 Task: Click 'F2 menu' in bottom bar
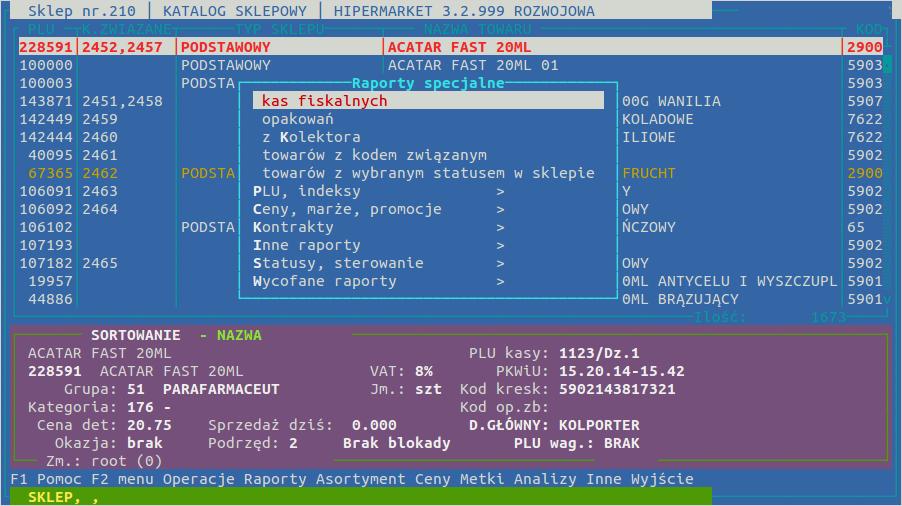coord(123,479)
